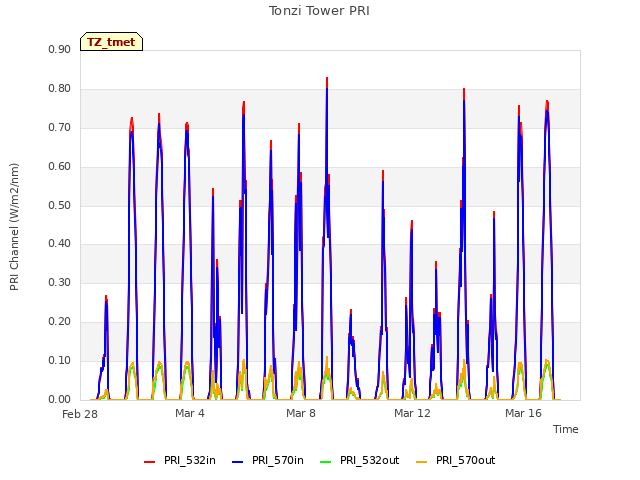
Task: Click the tallest peak above 0.80 after Mar 8
Action: [327, 78]
